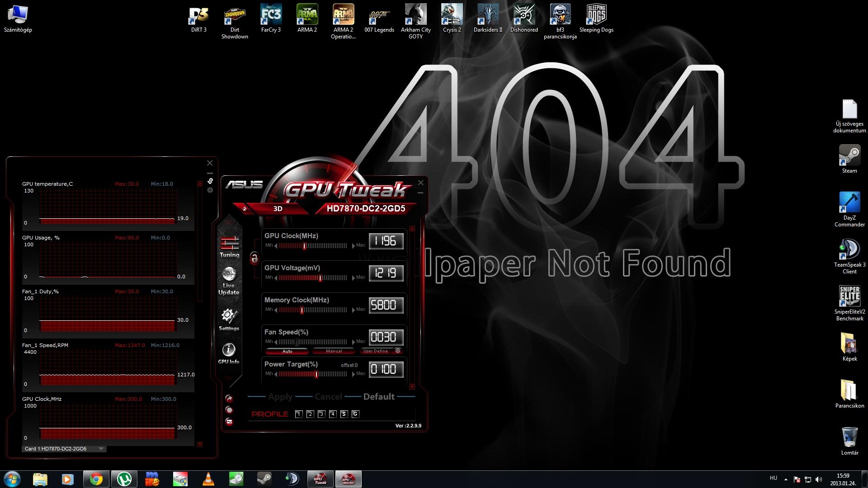Open the Card 1 HD7870 selector dropdown
The image size is (868, 488).
point(64,449)
